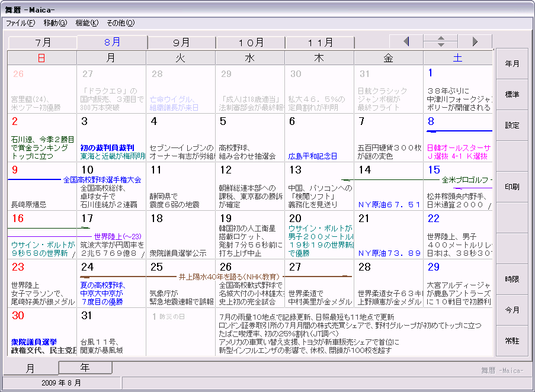Select the August 20 calendar cell
This screenshot has width=535, height=392.
320,234
